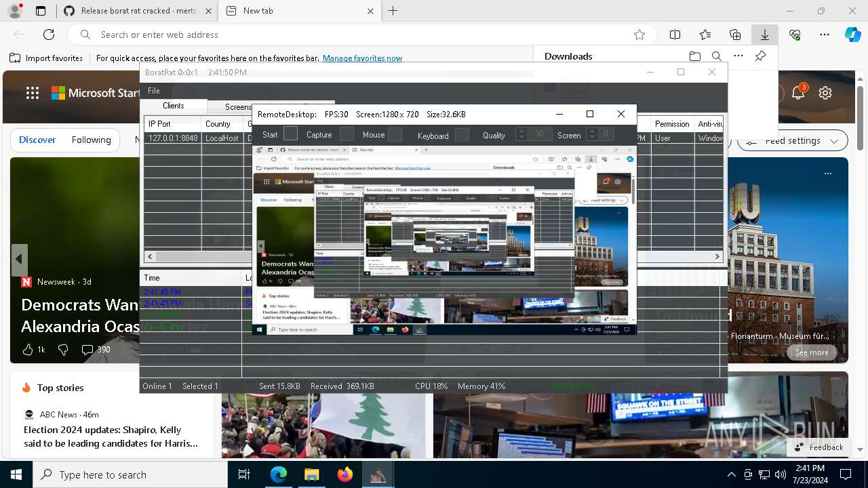Click the remote desktop screen preview
This screenshot has width=868, height=488.
444,240
